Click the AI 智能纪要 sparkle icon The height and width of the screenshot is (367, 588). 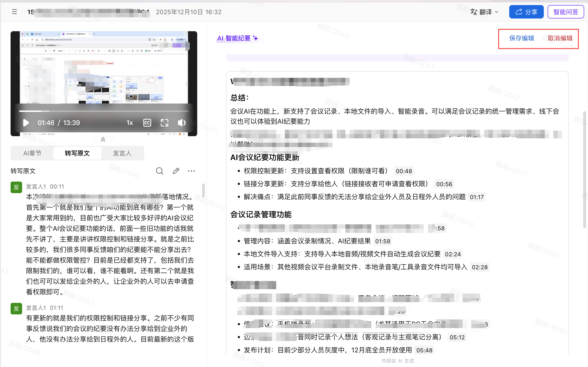(x=255, y=38)
